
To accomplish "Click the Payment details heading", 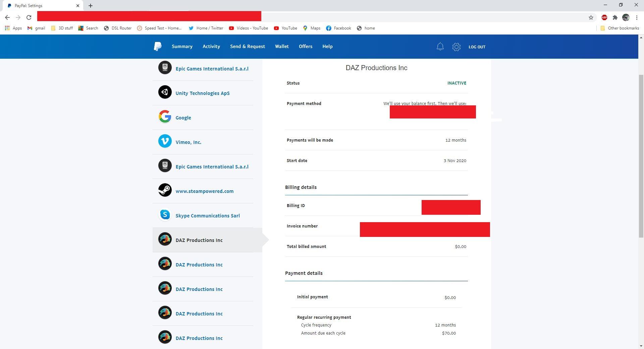I will click(304, 273).
